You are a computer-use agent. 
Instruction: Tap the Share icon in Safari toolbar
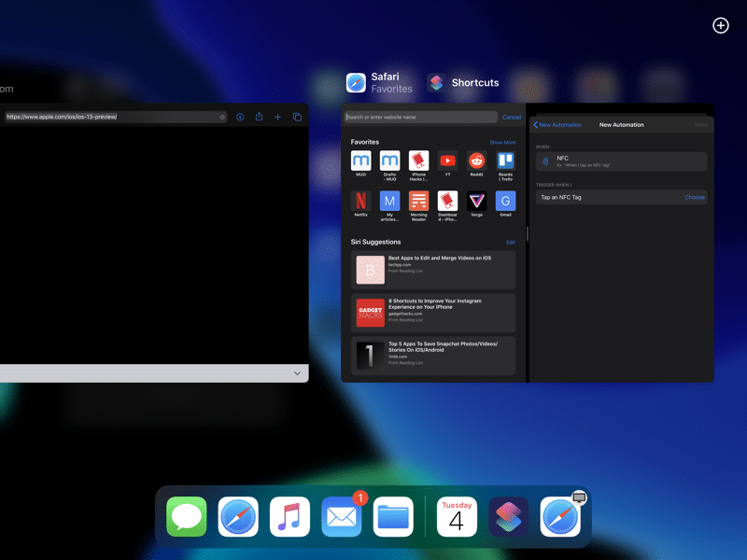[259, 117]
